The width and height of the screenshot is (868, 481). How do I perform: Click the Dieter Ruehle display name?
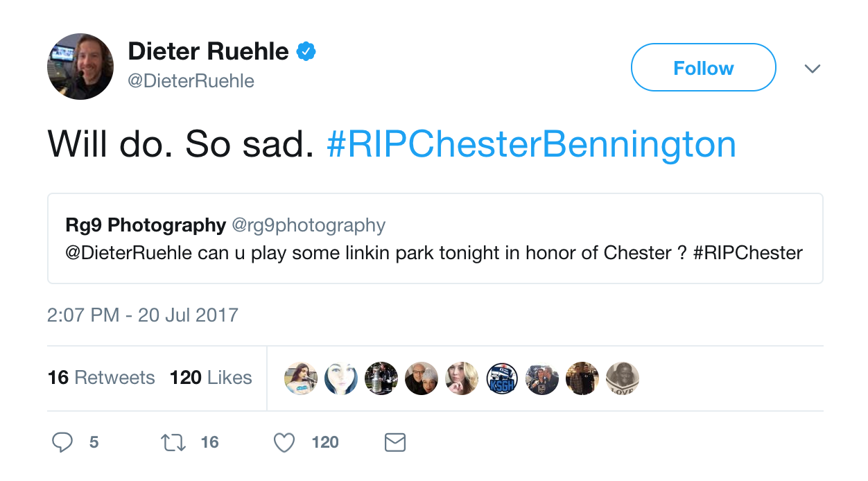(x=209, y=51)
